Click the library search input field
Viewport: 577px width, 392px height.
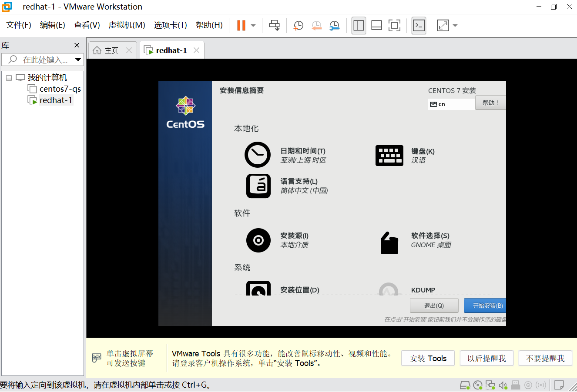pyautogui.click(x=44, y=60)
